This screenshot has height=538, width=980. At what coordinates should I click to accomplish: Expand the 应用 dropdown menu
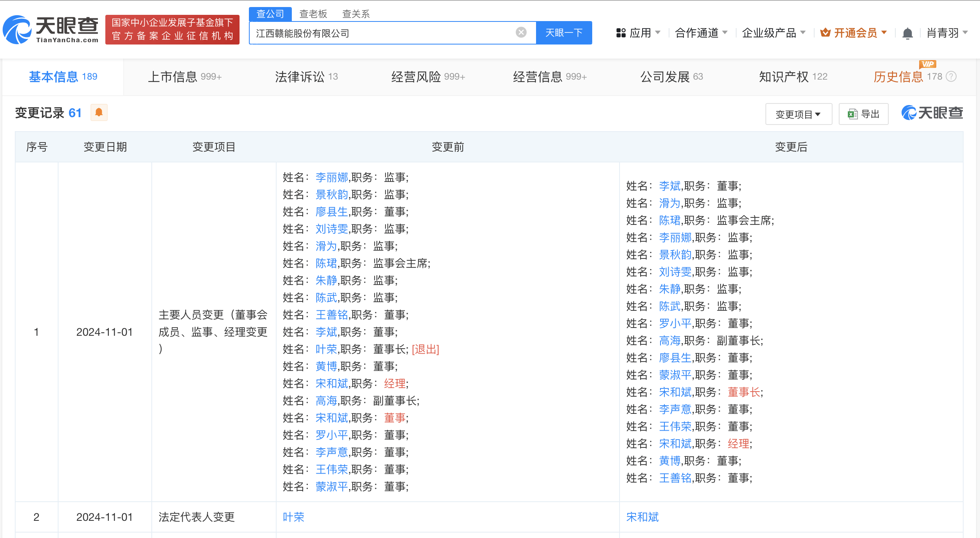[x=638, y=33]
